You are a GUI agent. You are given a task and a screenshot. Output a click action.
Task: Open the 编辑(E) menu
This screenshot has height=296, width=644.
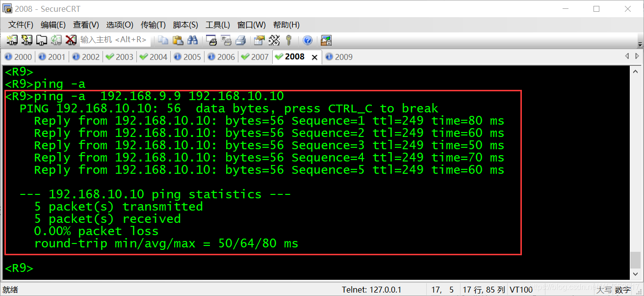tap(53, 25)
